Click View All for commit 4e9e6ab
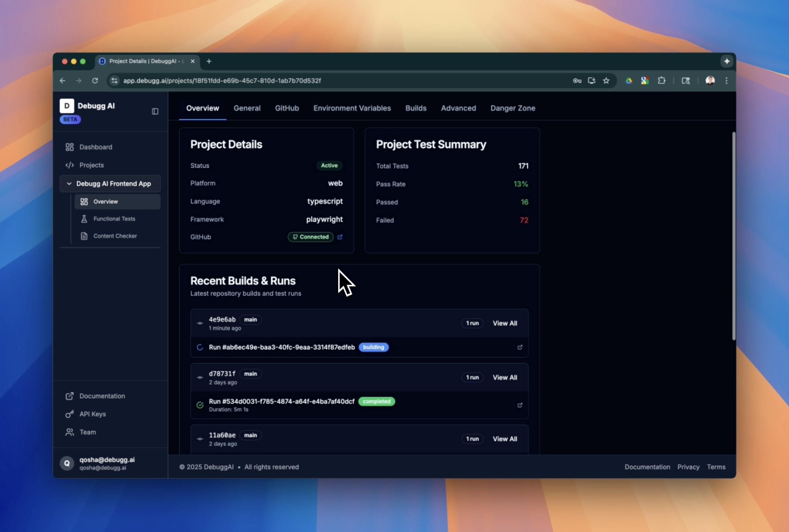 pos(505,323)
